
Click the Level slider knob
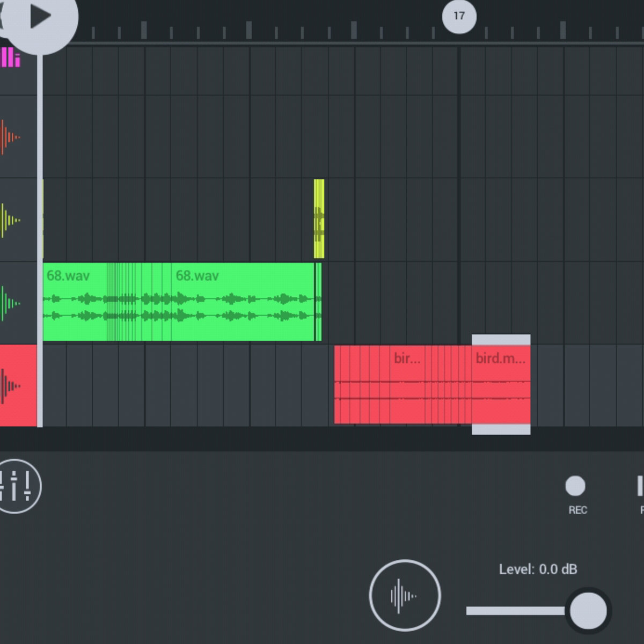(x=588, y=611)
